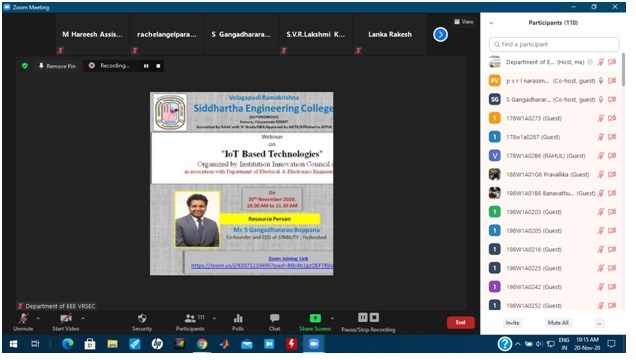Viewport: 636px width, 360px height.
Task: Open the notification center icon
Action: point(611,344)
